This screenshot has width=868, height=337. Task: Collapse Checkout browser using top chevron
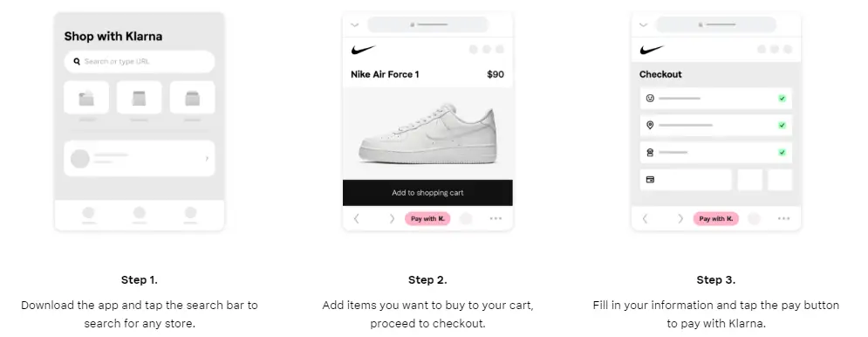(643, 25)
